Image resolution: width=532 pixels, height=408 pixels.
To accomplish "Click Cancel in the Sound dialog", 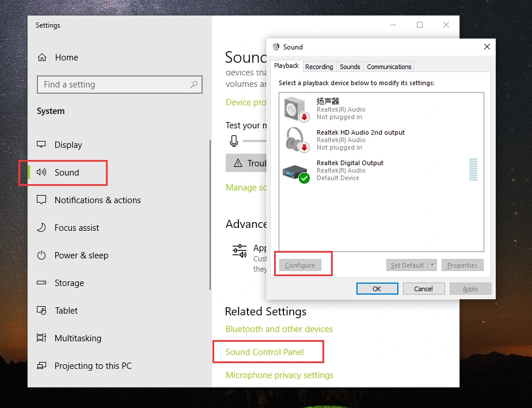I will point(423,289).
